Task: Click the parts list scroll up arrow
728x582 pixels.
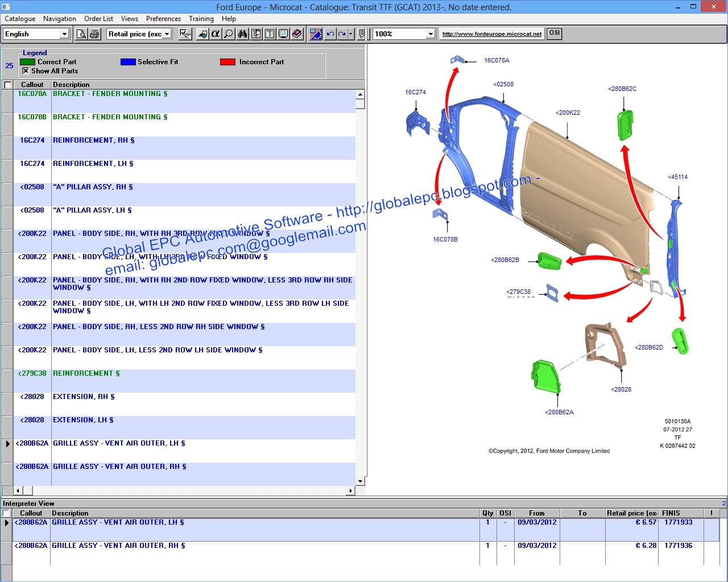Action: 360,94
